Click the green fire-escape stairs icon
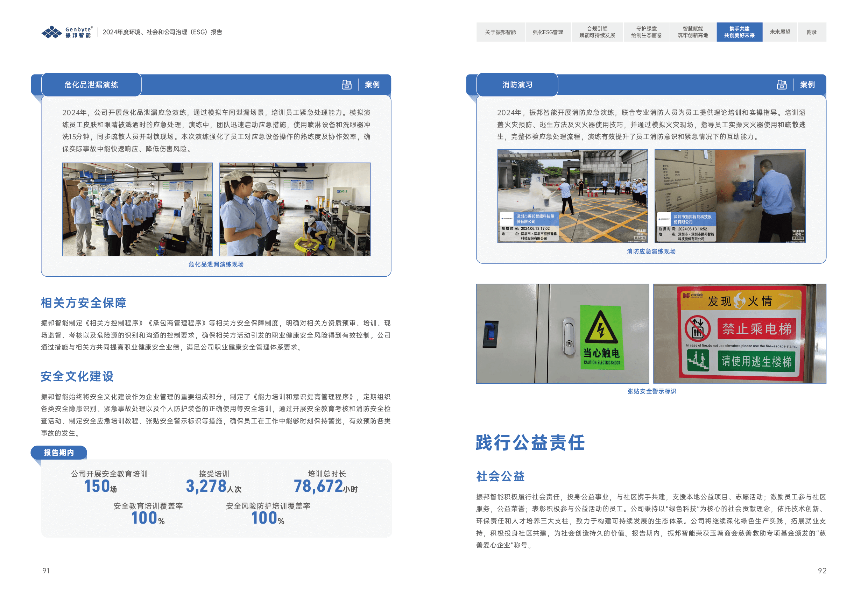 698,361
